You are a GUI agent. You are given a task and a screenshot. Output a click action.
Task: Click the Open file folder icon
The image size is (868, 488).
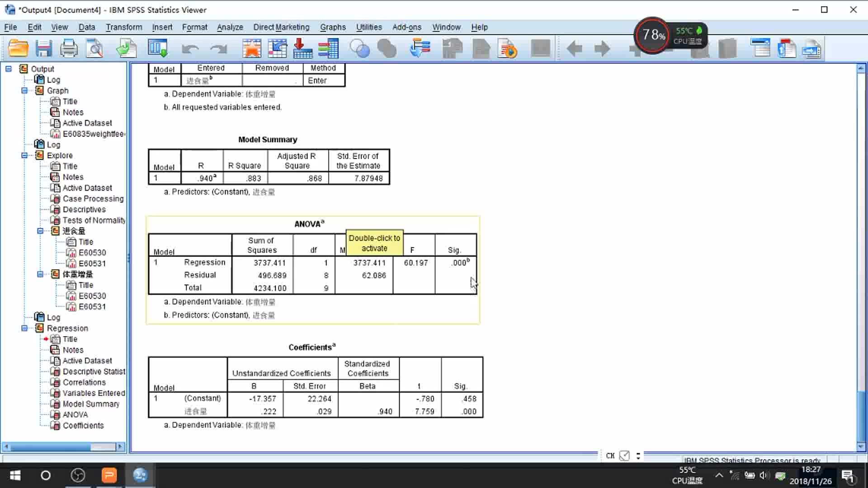pyautogui.click(x=19, y=48)
